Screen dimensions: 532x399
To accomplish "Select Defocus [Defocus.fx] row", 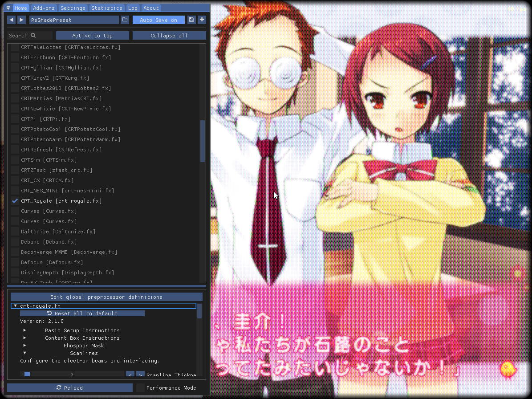I will tap(52, 262).
